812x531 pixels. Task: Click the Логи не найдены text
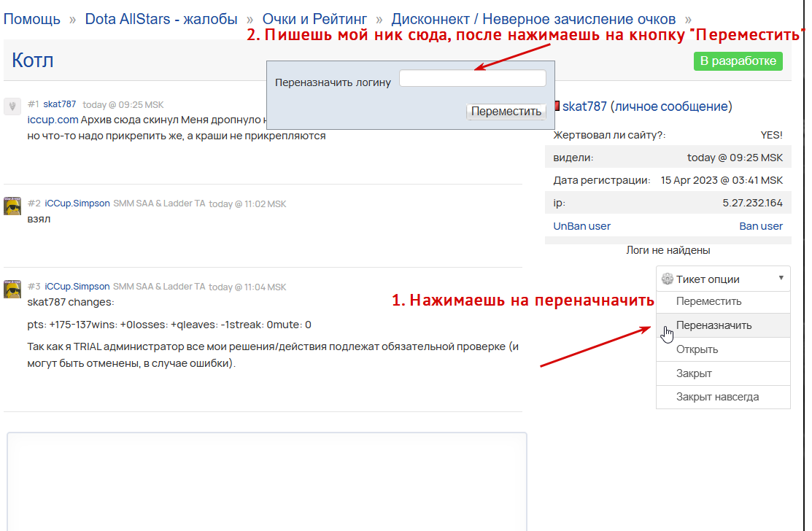pos(668,250)
